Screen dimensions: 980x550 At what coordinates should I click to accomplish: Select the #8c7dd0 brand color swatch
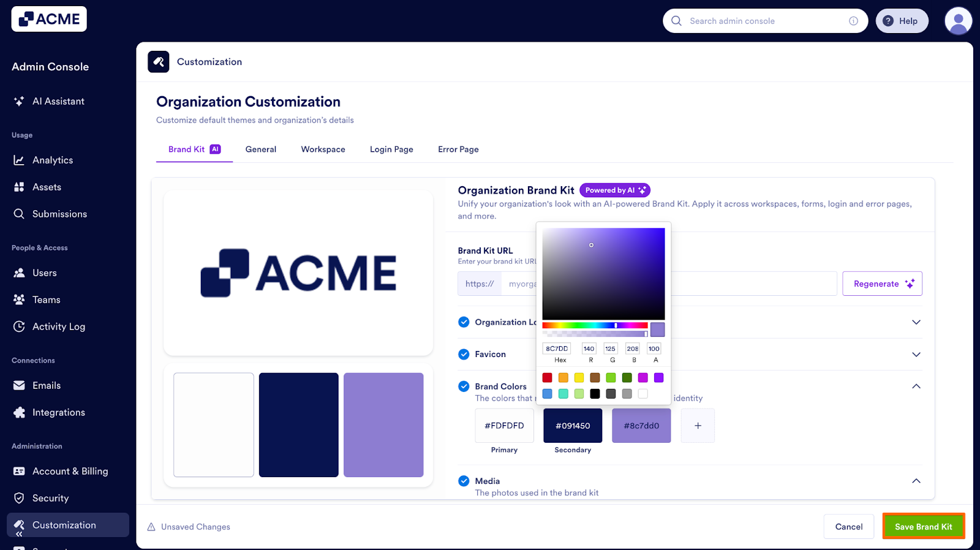click(x=641, y=426)
